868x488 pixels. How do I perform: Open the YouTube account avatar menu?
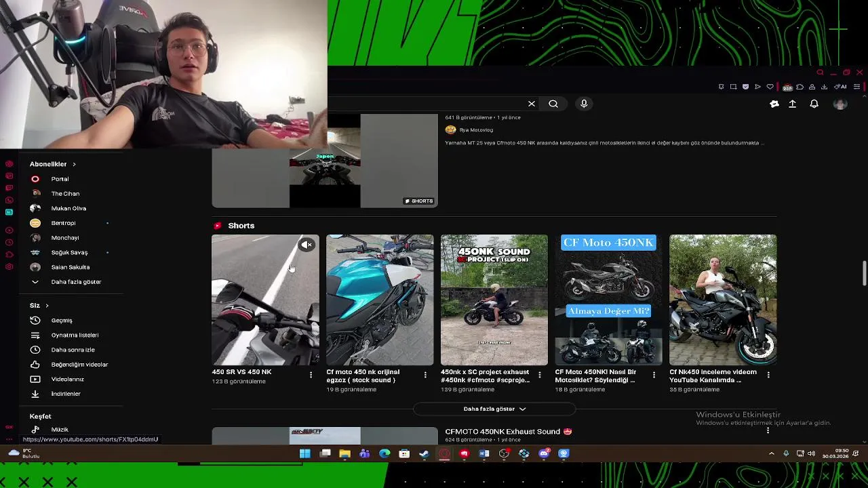point(840,104)
